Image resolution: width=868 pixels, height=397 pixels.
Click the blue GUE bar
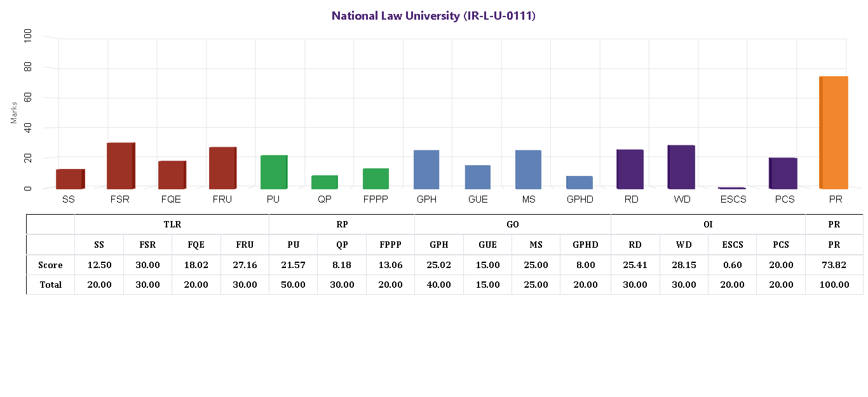click(x=477, y=177)
